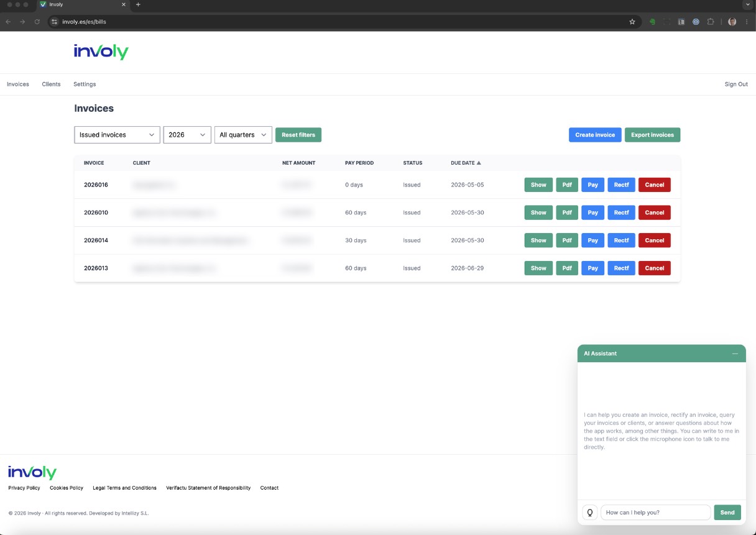View site information icon in address bar
The image size is (756, 535).
[54, 21]
